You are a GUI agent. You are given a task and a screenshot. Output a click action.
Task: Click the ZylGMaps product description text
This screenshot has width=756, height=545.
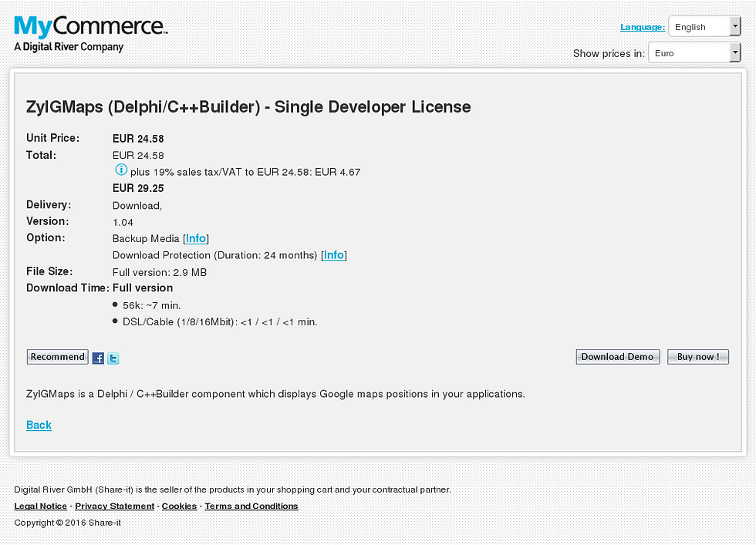coord(275,394)
